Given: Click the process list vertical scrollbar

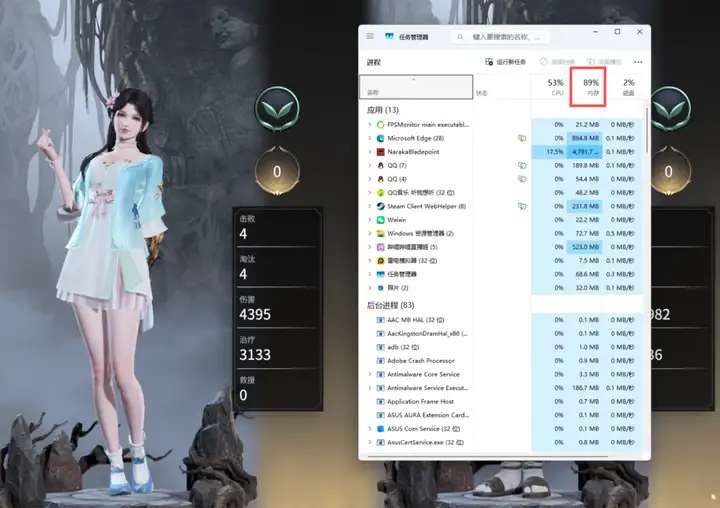Looking at the screenshot, I should tap(647, 131).
